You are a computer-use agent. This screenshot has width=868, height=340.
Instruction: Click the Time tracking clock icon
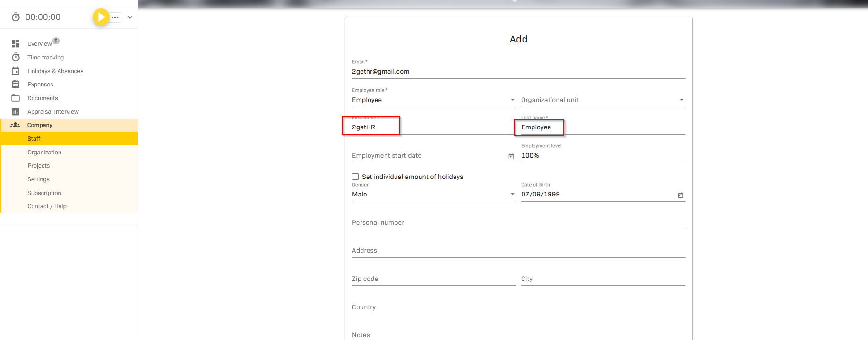click(x=16, y=57)
